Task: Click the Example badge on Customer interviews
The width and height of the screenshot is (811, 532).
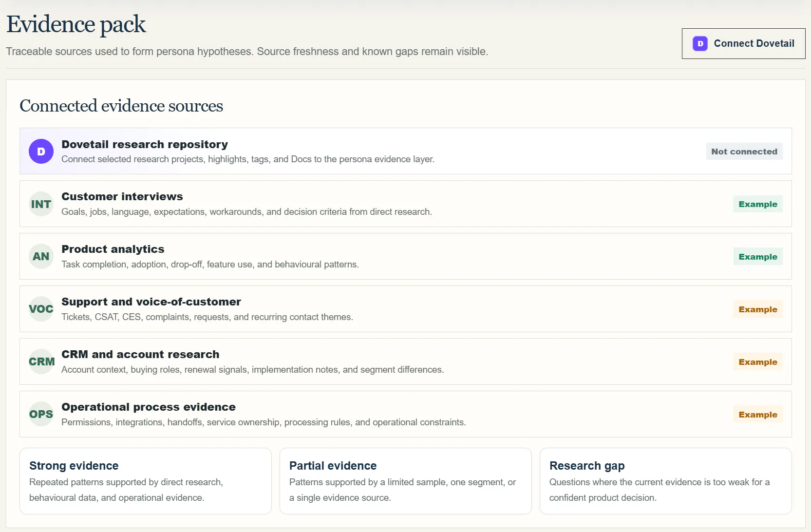Action: pyautogui.click(x=758, y=204)
